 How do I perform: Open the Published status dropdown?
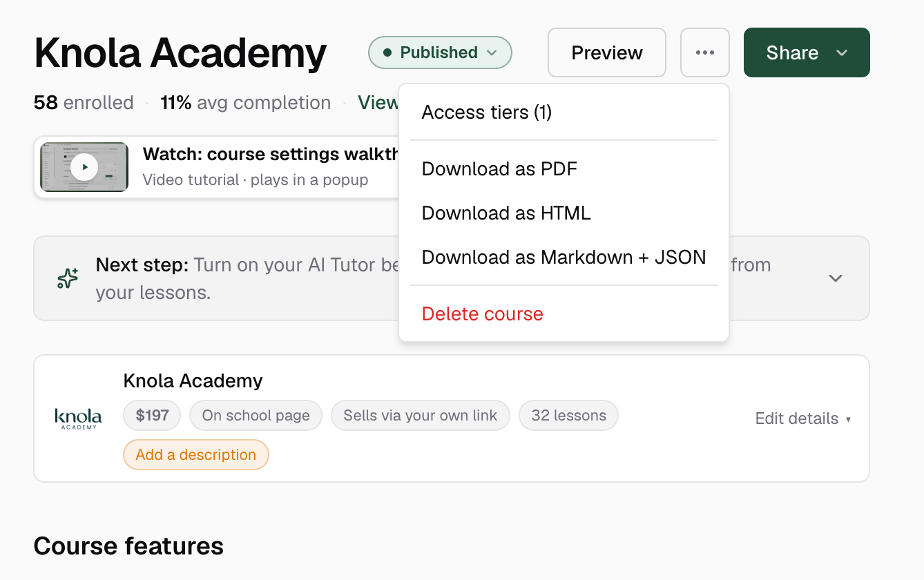coord(440,52)
